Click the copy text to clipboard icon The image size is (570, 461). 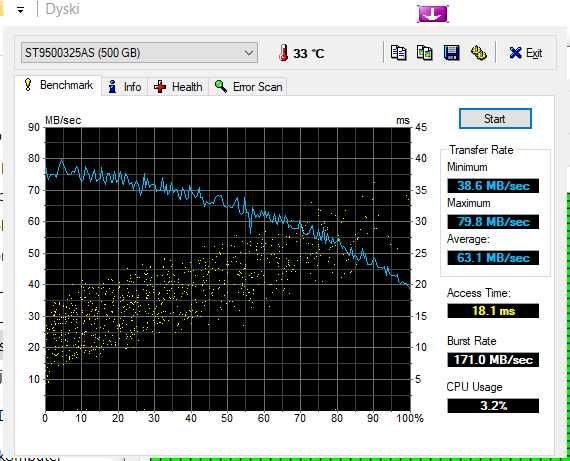pyautogui.click(x=398, y=53)
